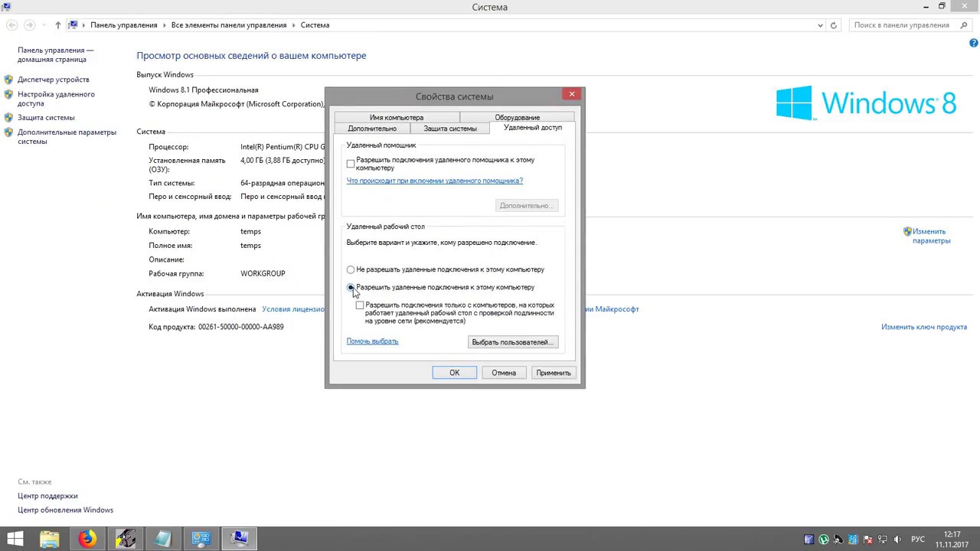This screenshot has height=551, width=980.
Task: Click the blue square tray icon next to uTorrent
Action: click(809, 540)
